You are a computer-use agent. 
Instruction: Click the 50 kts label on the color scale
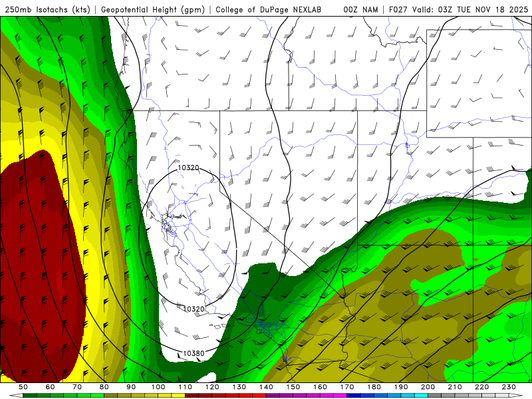tap(23, 387)
